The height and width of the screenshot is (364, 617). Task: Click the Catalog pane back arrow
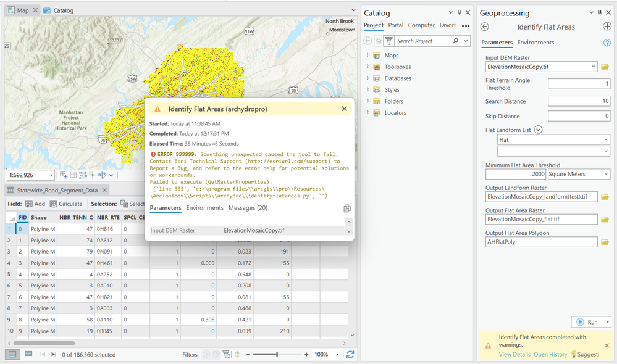[367, 41]
